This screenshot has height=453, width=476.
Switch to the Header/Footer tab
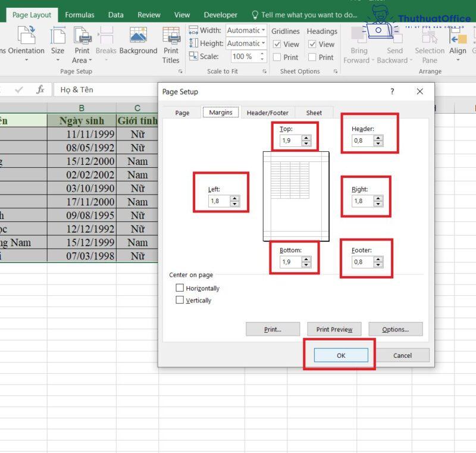(x=268, y=112)
